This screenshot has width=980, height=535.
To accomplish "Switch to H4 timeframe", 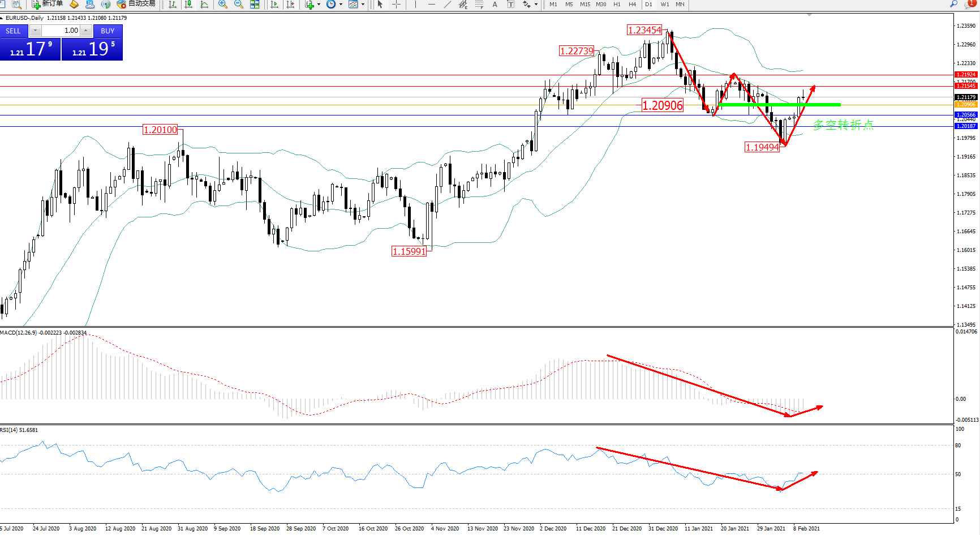I will coord(632,5).
